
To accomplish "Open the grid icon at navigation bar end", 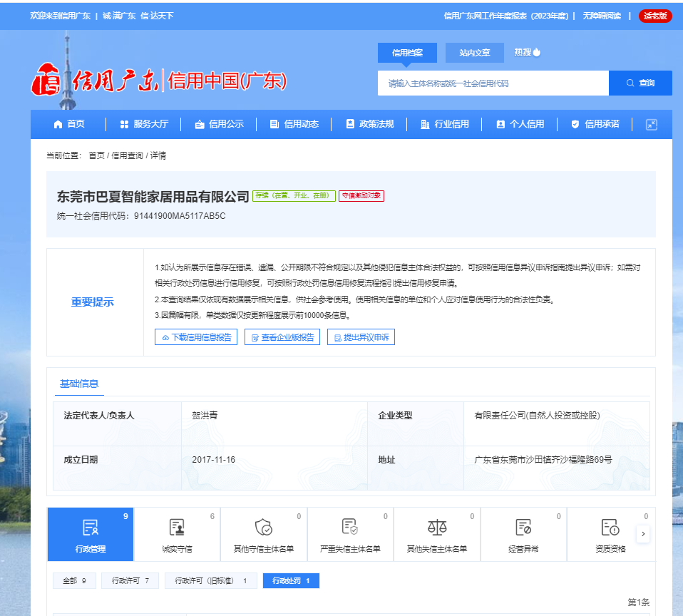I will point(651,123).
